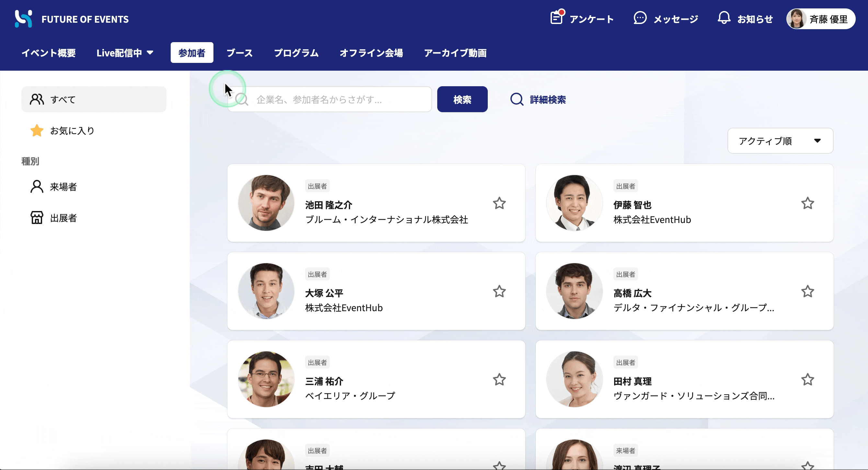
Task: Favorite 高橋 広大 with star
Action: [807, 291]
